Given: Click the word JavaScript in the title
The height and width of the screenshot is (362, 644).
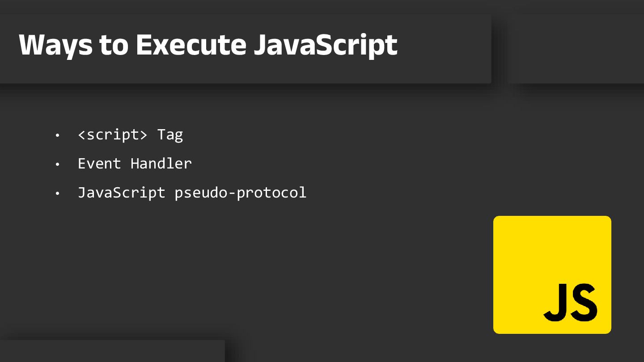Looking at the screenshot, I should (x=326, y=45).
